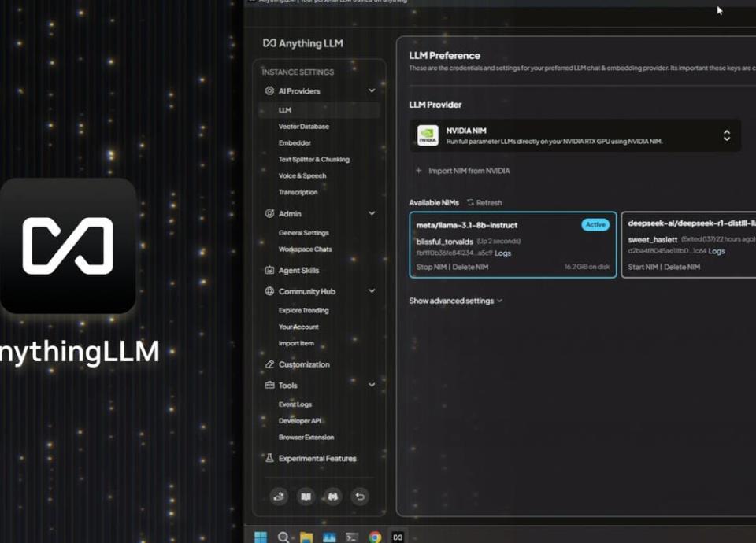
Task: Click the 16.2 GiB on disk label
Action: (x=587, y=267)
